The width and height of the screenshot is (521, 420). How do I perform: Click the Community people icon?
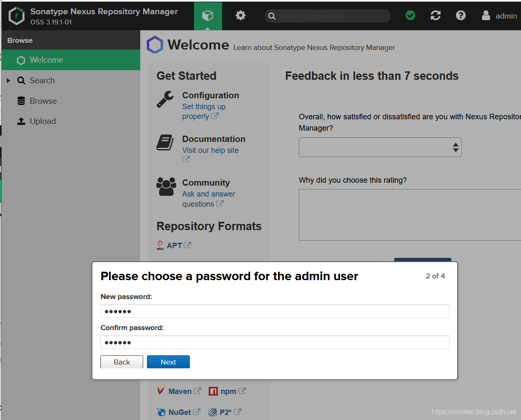tap(166, 186)
